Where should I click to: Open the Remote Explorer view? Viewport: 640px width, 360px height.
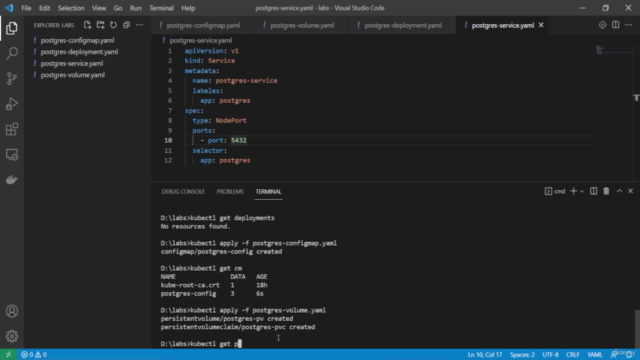(12, 154)
